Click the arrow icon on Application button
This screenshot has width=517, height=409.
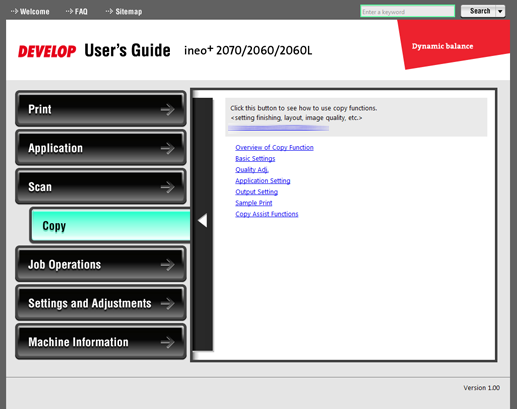coord(167,148)
